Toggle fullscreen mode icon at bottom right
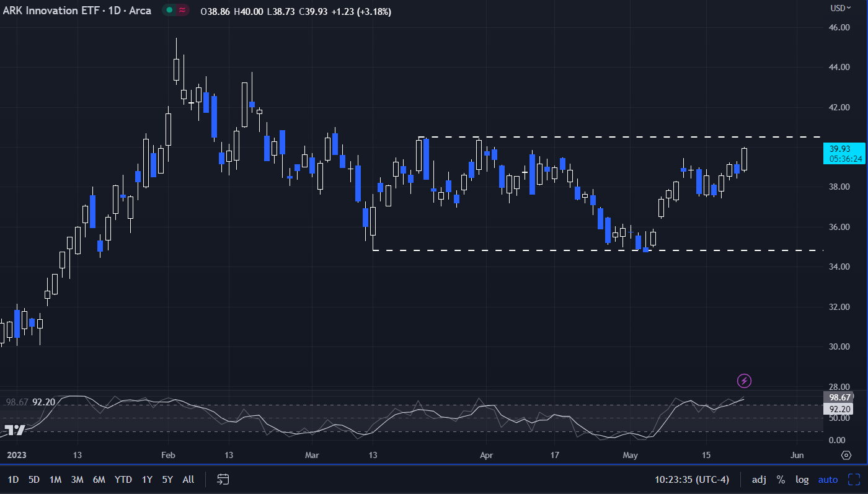868x494 pixels. pos(854,479)
